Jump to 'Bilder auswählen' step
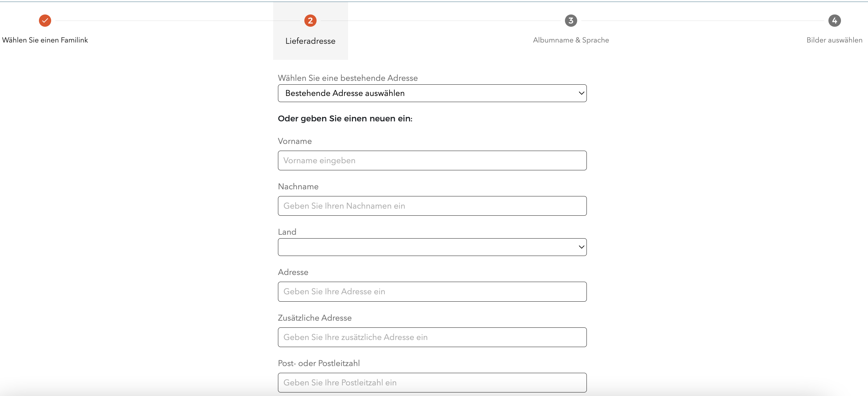The width and height of the screenshot is (868, 396). point(834,40)
